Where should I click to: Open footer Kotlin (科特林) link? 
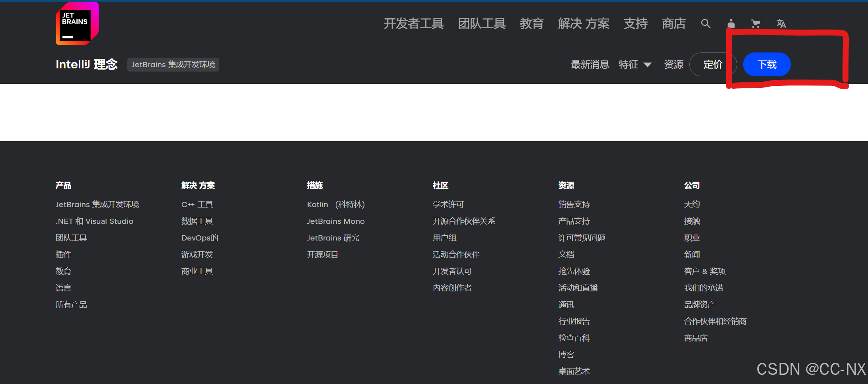click(336, 204)
